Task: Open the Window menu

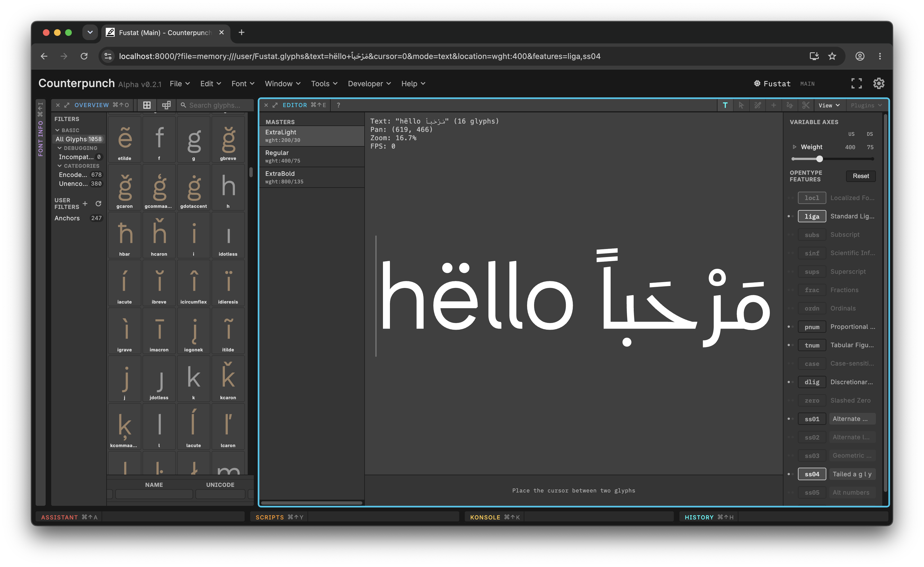Action: point(282,84)
